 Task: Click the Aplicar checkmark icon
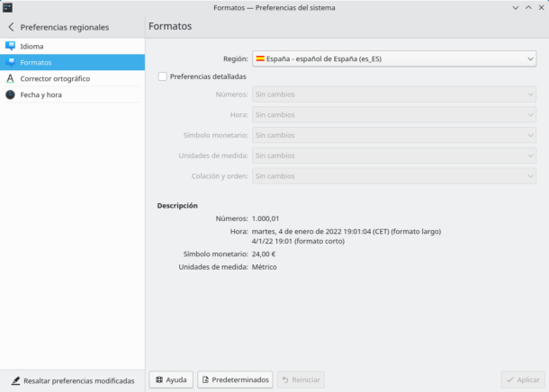(x=510, y=379)
